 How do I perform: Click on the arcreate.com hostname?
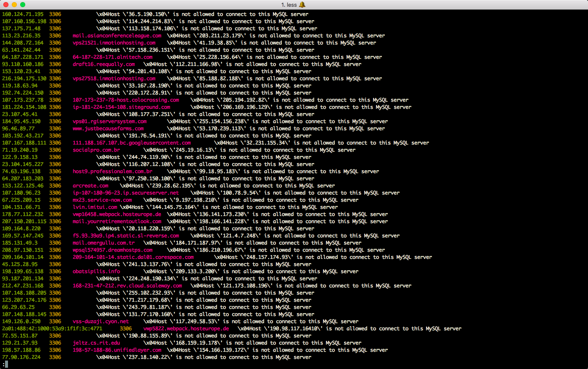90,186
